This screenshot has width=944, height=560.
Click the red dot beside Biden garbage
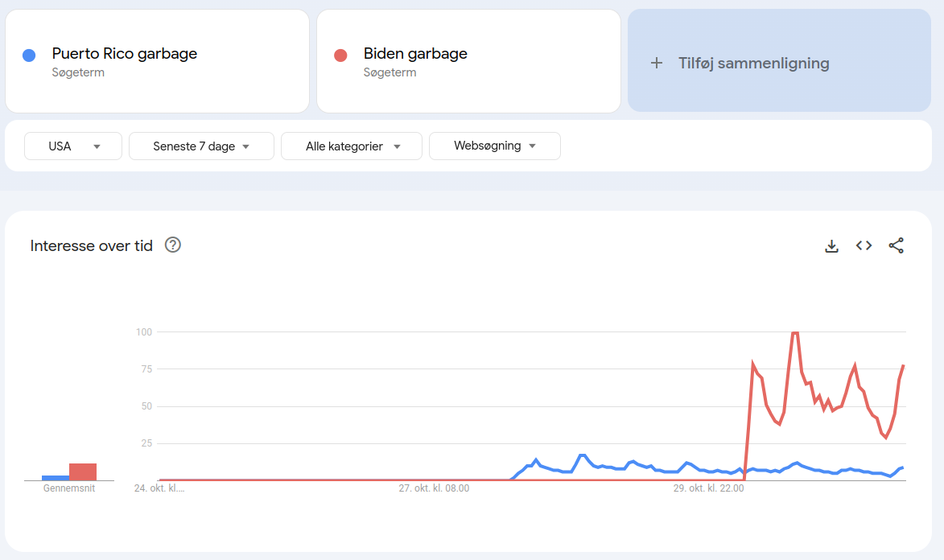coord(340,56)
